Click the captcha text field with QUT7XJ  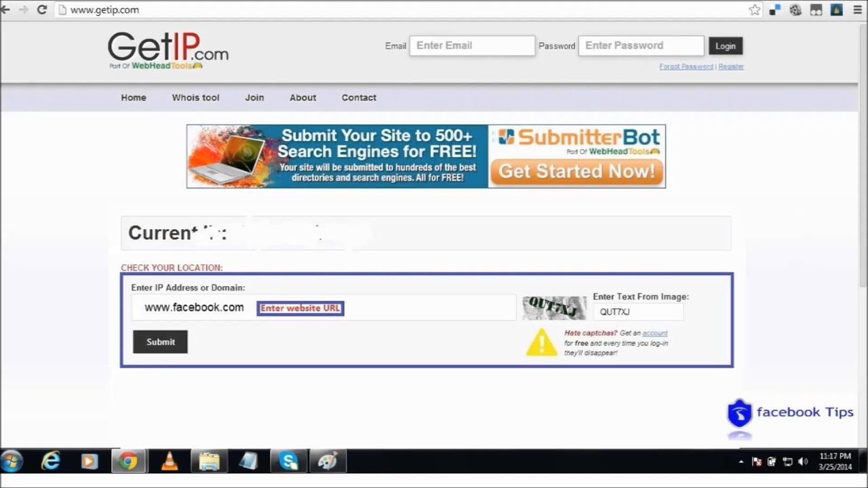click(x=637, y=312)
